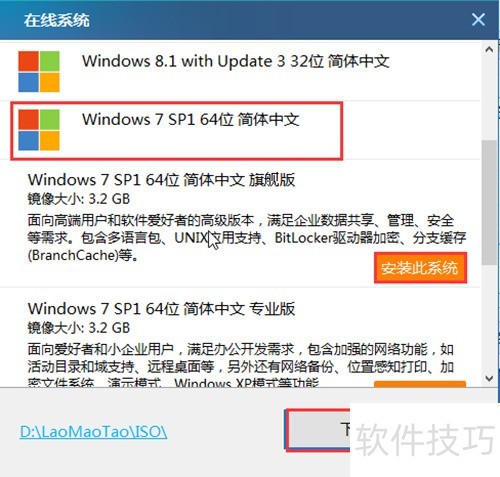
Task: Click the 旗舰版 description mentioning BitLocker
Action: (x=247, y=238)
